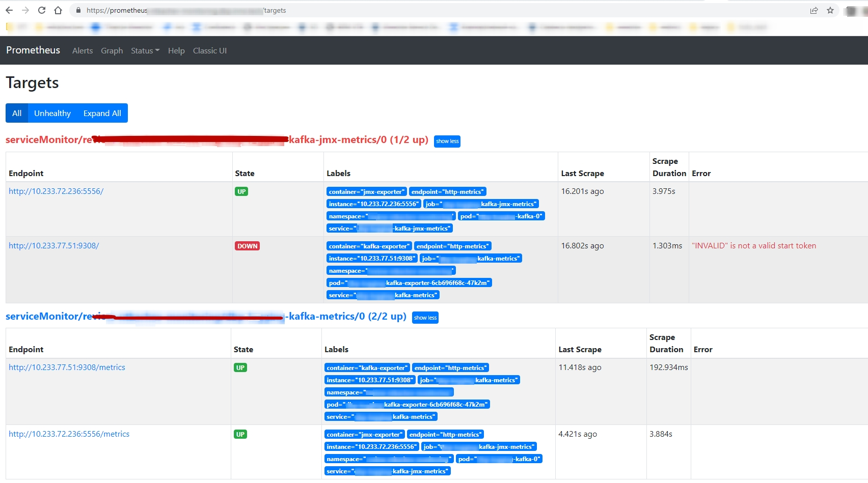
Task: Switch to the Classic UI
Action: tap(210, 50)
